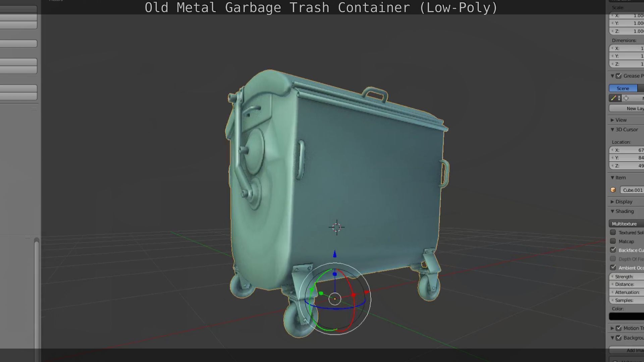Adjust the AO Strength field
Screen dimensions: 644x362
(626, 277)
